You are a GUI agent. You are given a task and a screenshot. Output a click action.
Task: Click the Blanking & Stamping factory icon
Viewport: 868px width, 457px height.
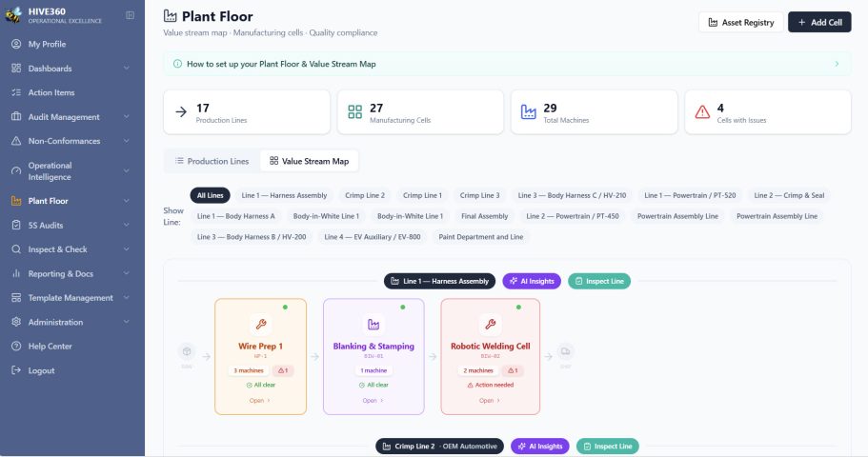point(373,325)
